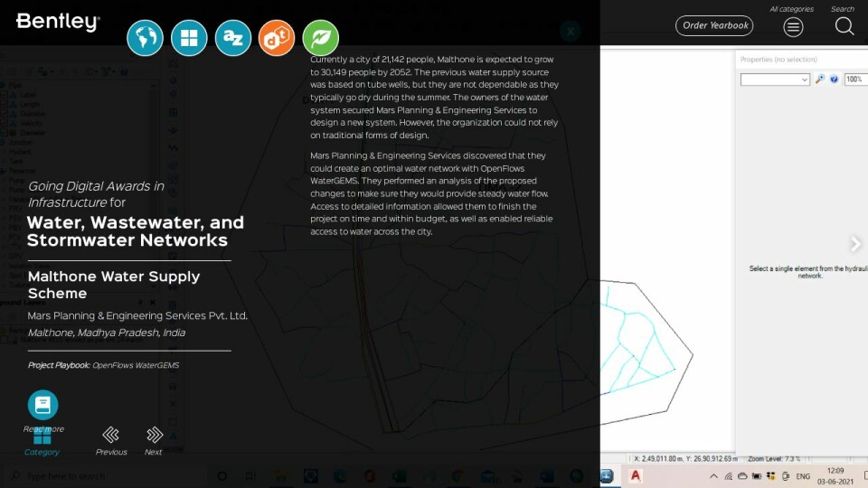
Task: Click the 'Previous' label
Action: (111, 452)
